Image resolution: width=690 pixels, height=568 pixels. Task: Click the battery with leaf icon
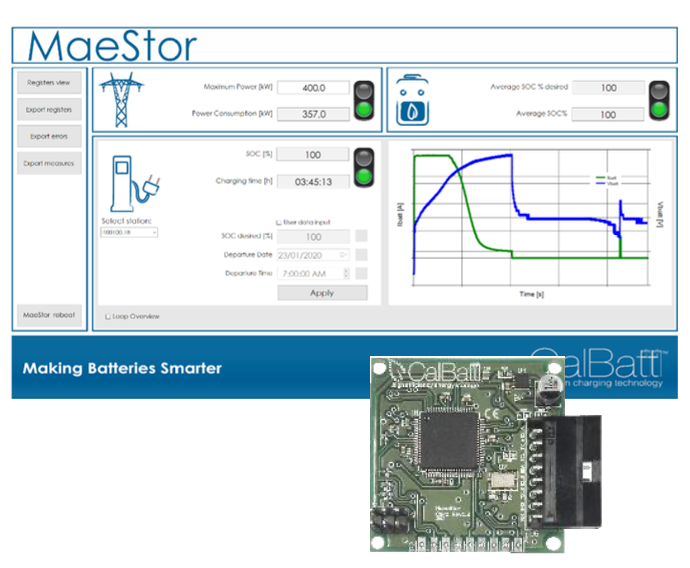coord(413,100)
